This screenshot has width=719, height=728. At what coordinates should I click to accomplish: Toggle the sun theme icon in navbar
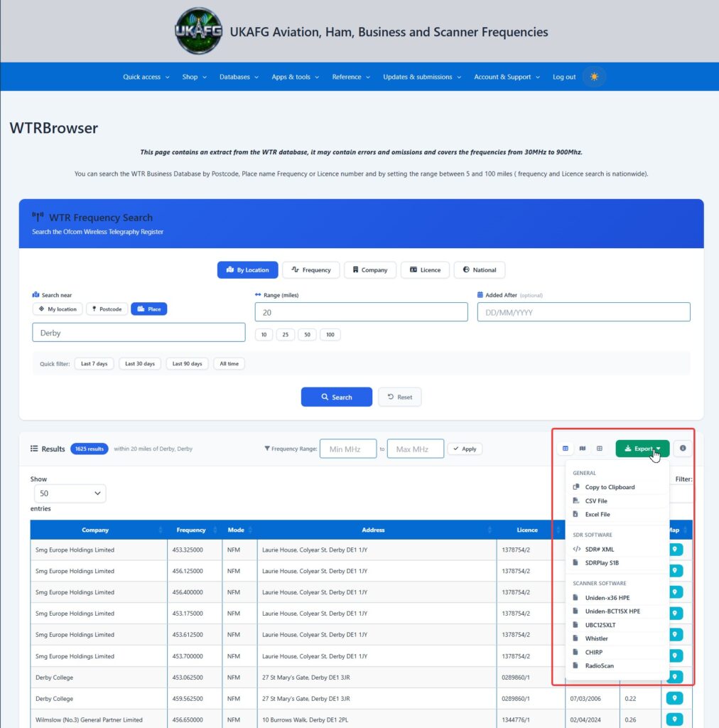(x=594, y=77)
